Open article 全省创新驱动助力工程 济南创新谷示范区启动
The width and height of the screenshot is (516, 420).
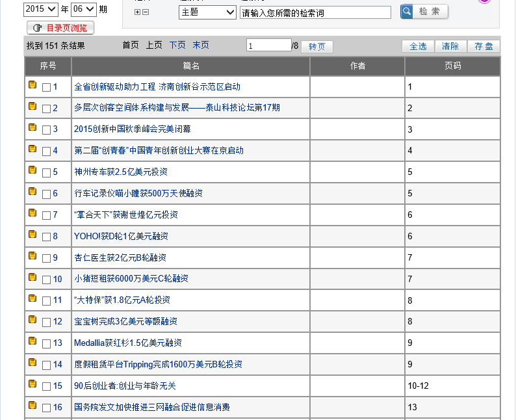[x=157, y=87]
